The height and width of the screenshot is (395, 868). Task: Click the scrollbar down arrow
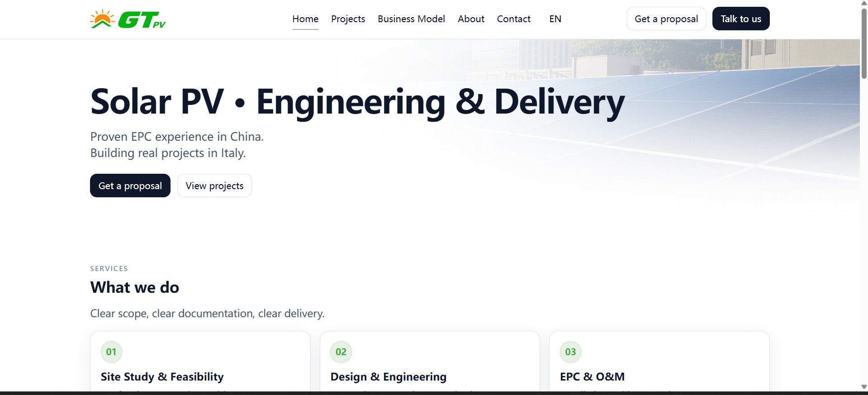coord(864,387)
